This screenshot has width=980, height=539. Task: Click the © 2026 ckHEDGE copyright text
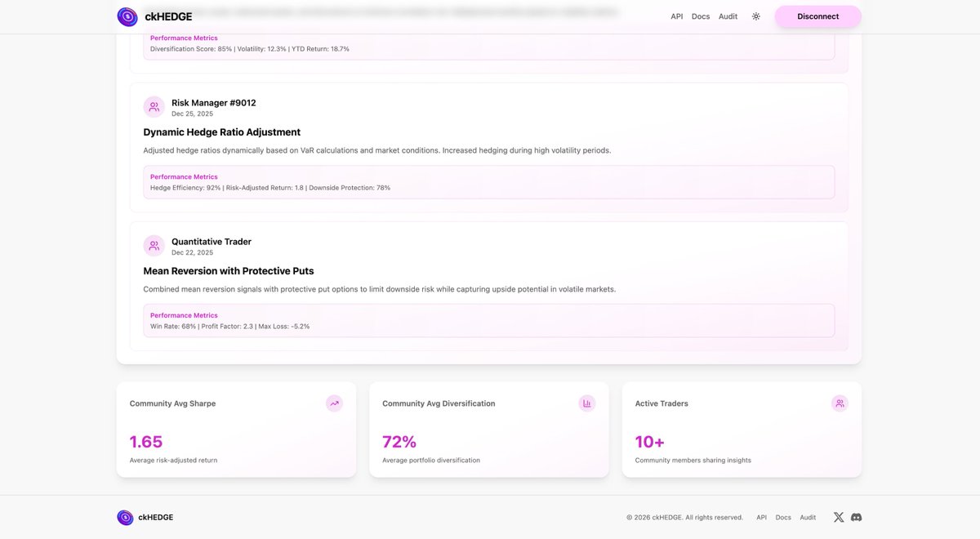[x=684, y=517]
